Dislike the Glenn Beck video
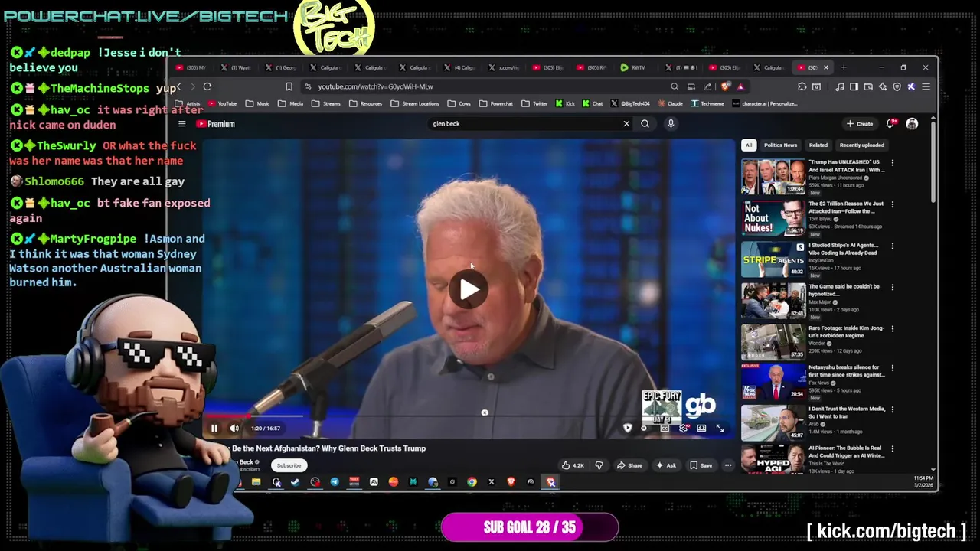 pos(599,465)
